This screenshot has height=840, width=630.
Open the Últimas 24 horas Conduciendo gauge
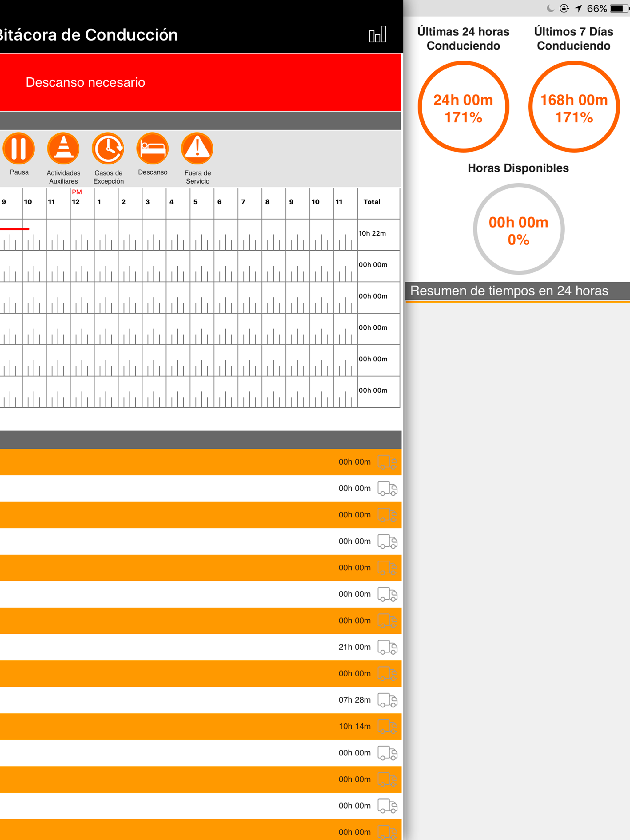[464, 107]
